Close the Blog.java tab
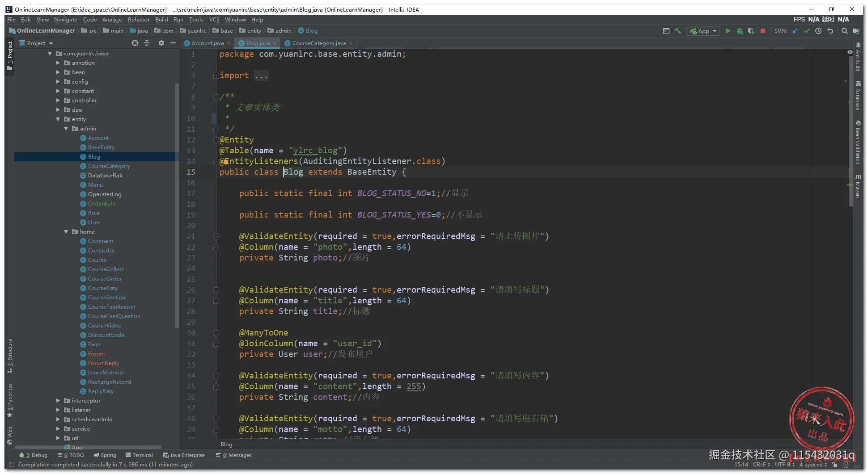Image resolution: width=868 pixels, height=474 pixels. point(275,43)
